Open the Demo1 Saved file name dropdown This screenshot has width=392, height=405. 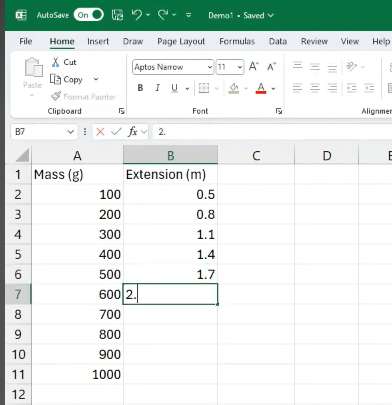point(241,15)
